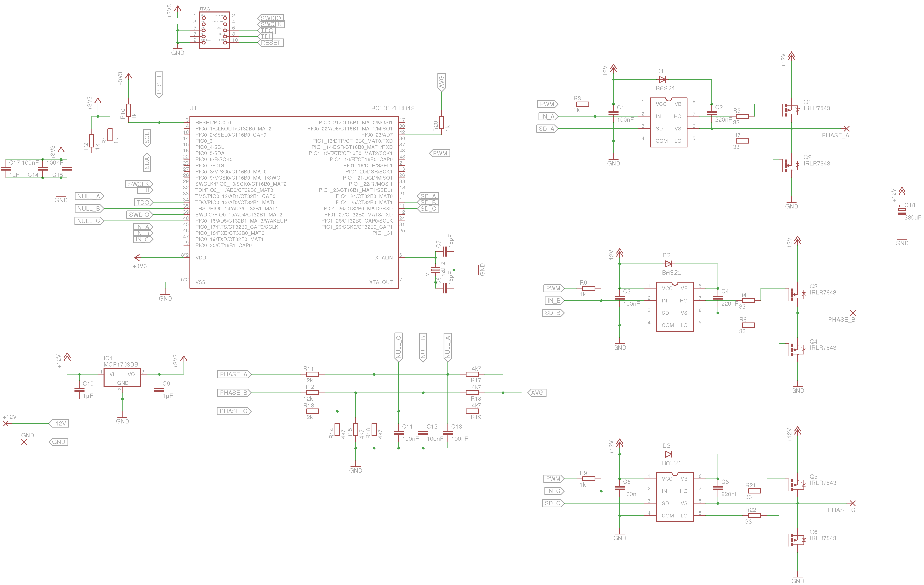This screenshot has height=585, width=924.
Task: Click the SDA net flag below SCL
Action: pyautogui.click(x=147, y=163)
